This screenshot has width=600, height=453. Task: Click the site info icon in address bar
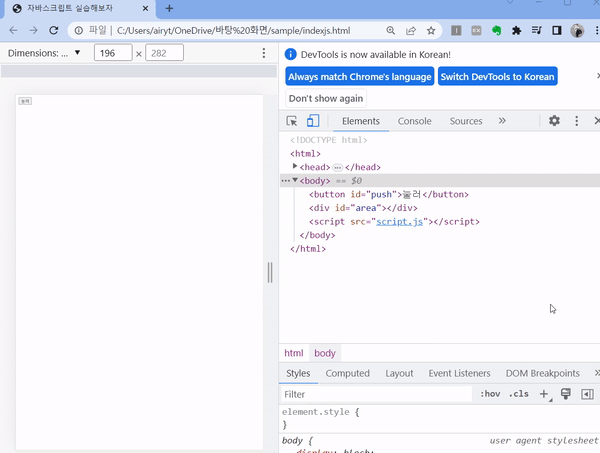[x=78, y=31]
